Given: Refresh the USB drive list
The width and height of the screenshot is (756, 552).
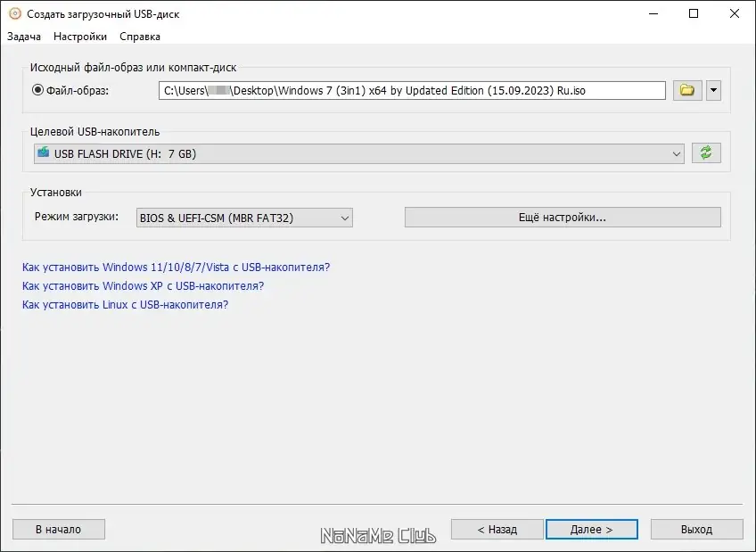Looking at the screenshot, I should coord(706,153).
